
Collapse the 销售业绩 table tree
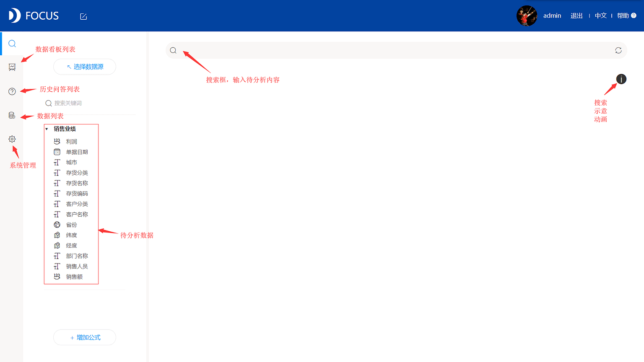(x=47, y=129)
